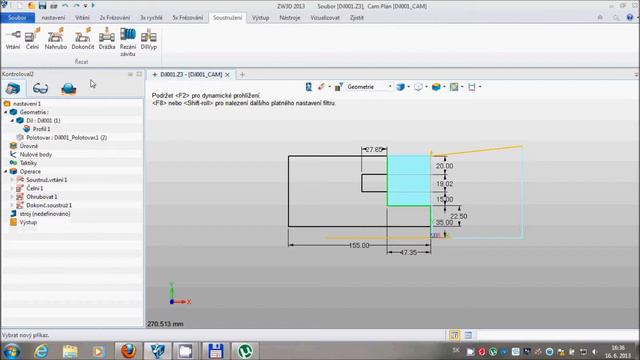Switch to the Výstup ribbon tab

(x=260, y=18)
